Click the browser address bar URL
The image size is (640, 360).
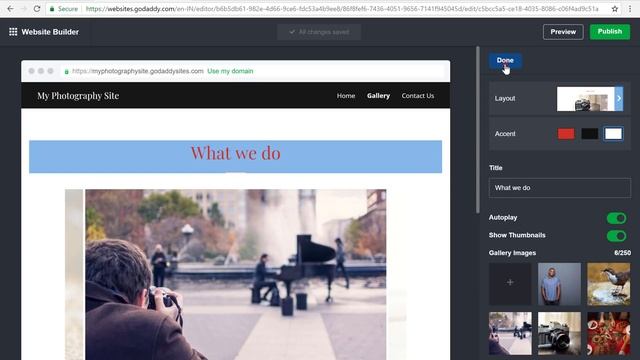point(342,9)
